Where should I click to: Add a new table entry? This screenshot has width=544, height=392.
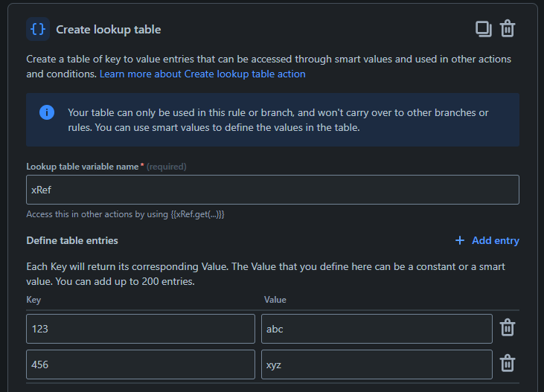[x=487, y=240]
